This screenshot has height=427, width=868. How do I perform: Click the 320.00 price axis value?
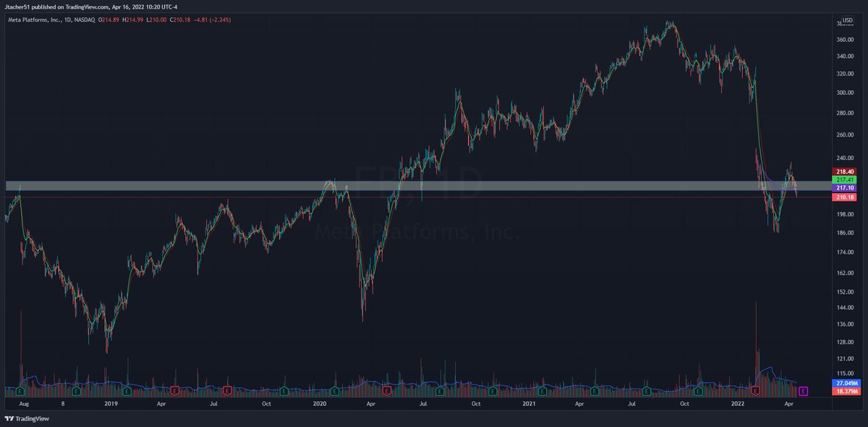tap(846, 73)
